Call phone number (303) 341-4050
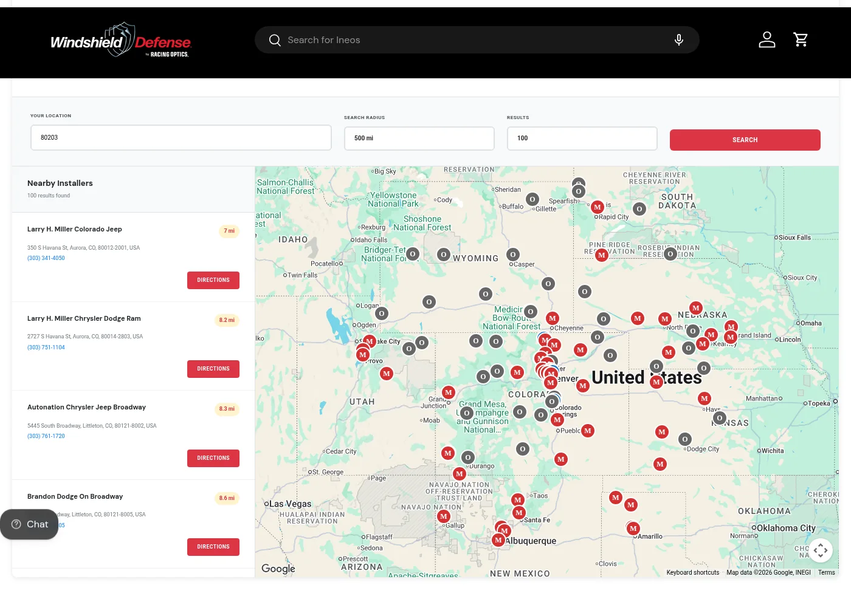 46,258
